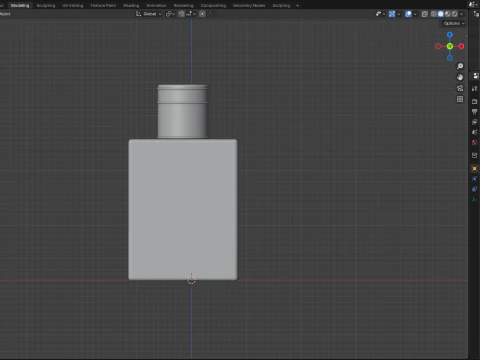Open the shading options dropdown arrow
The image size is (480, 360).
pyautogui.click(x=462, y=14)
